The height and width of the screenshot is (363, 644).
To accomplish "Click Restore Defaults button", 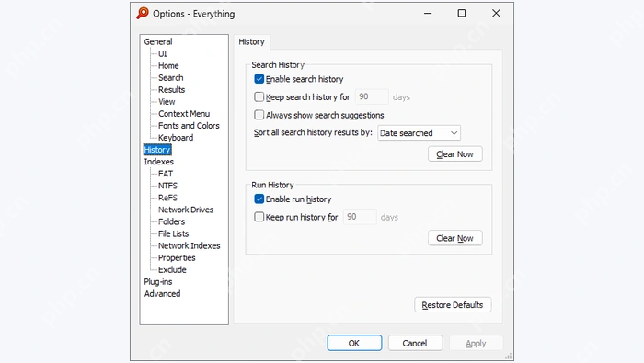I will [x=453, y=305].
